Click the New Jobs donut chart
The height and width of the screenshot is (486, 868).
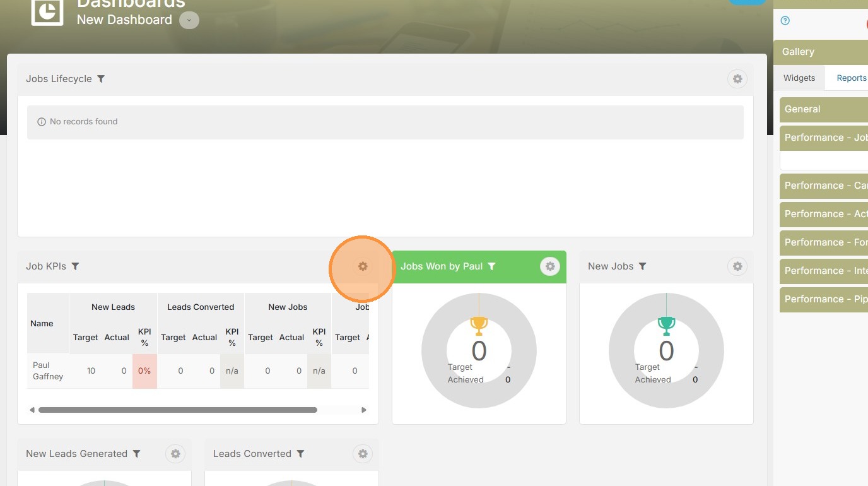coord(666,351)
